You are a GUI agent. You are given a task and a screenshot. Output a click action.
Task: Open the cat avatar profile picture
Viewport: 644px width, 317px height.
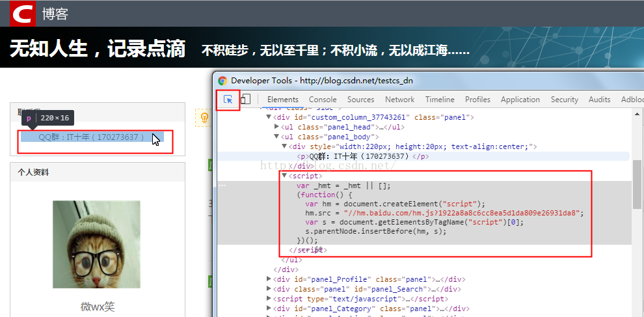(96, 244)
